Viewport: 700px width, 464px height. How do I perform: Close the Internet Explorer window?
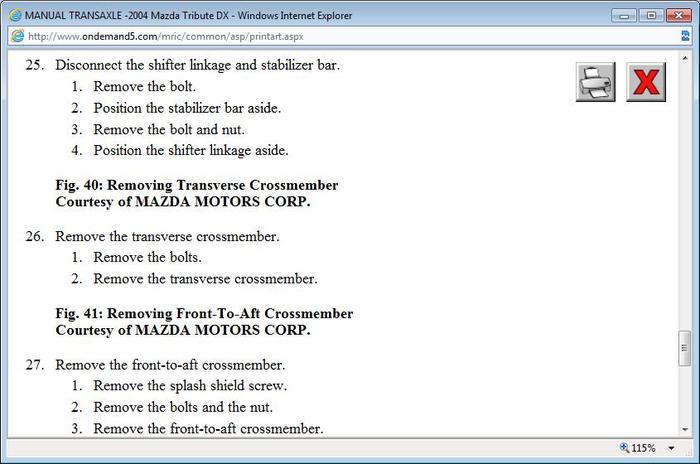pos(679,16)
